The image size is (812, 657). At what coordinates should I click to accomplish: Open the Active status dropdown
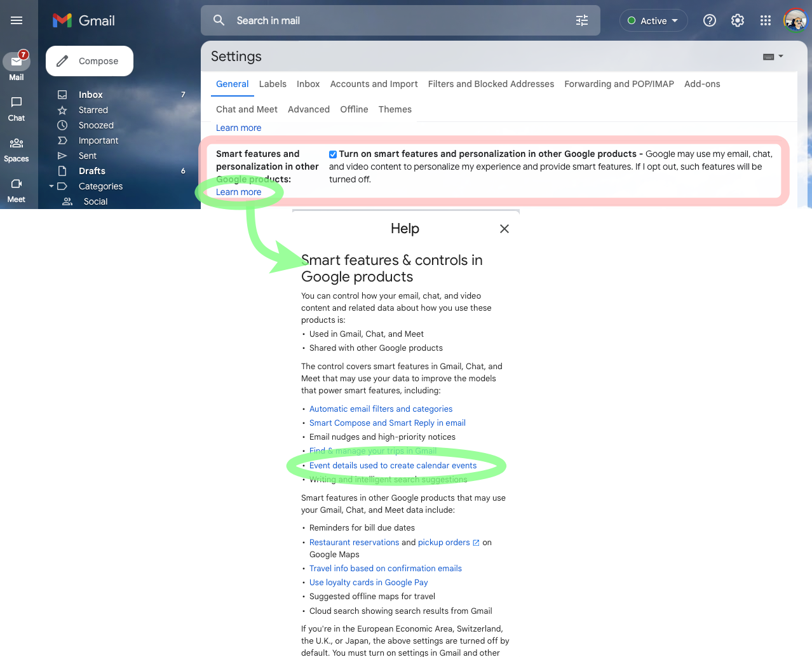(654, 20)
